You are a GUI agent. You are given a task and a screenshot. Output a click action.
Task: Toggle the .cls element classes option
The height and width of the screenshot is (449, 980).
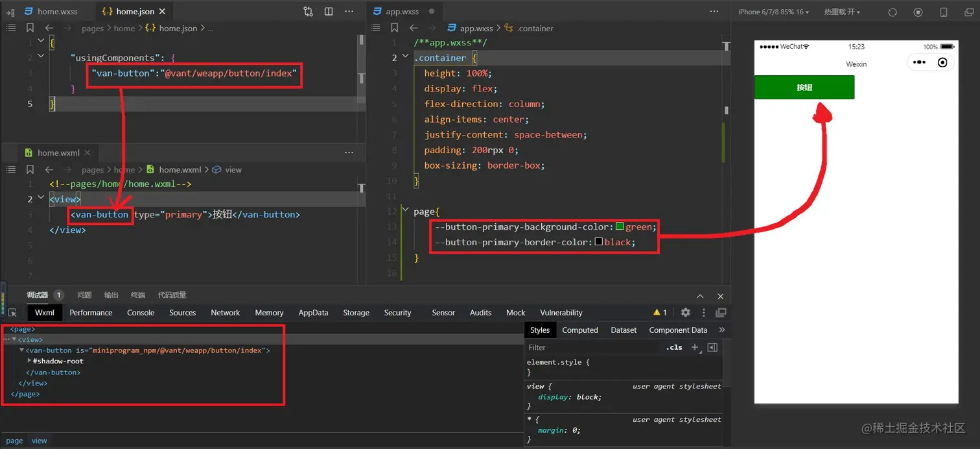674,347
